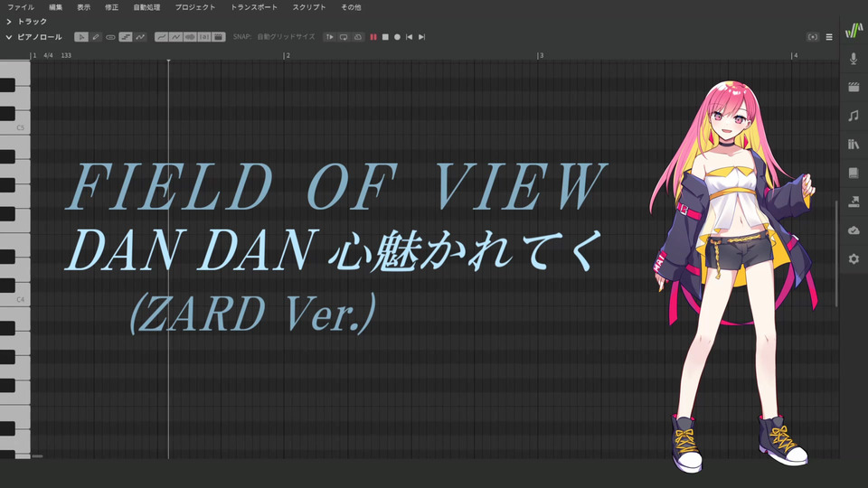The image size is (868, 488).
Task: Toggle the pitch curve zigzag button
Action: (141, 37)
